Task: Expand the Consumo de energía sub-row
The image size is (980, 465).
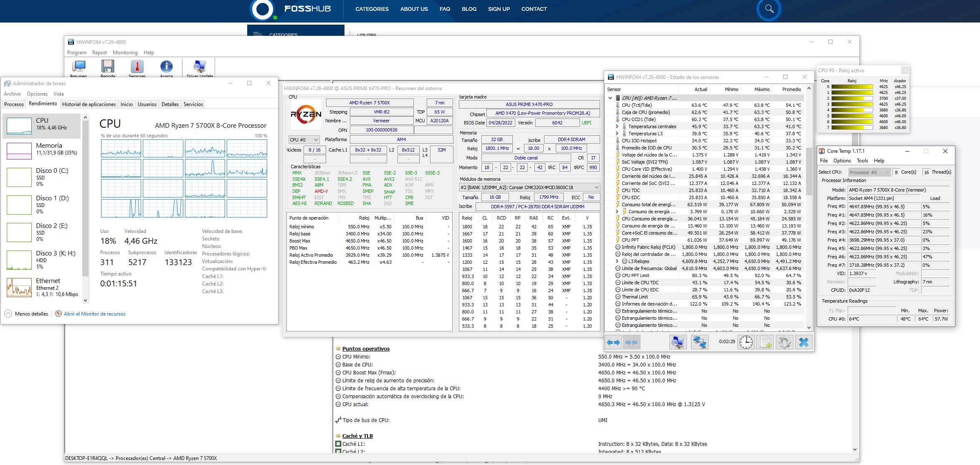Action: point(617,212)
